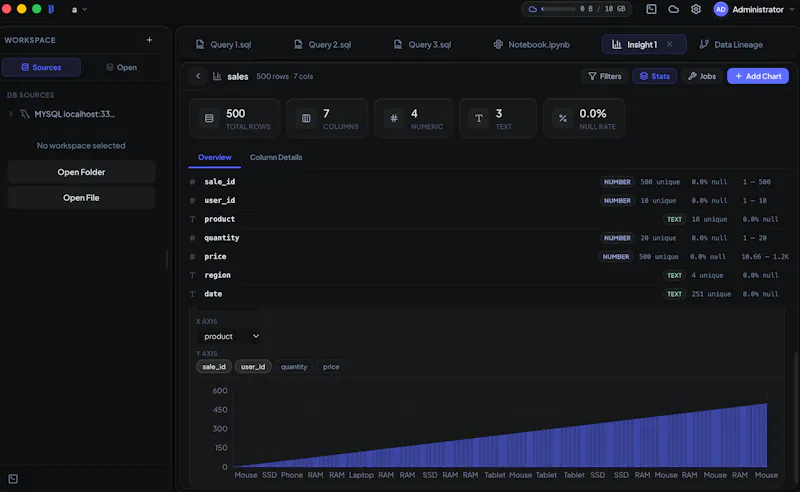The width and height of the screenshot is (800, 492).
Task: Select the region column row
Action: click(489, 275)
